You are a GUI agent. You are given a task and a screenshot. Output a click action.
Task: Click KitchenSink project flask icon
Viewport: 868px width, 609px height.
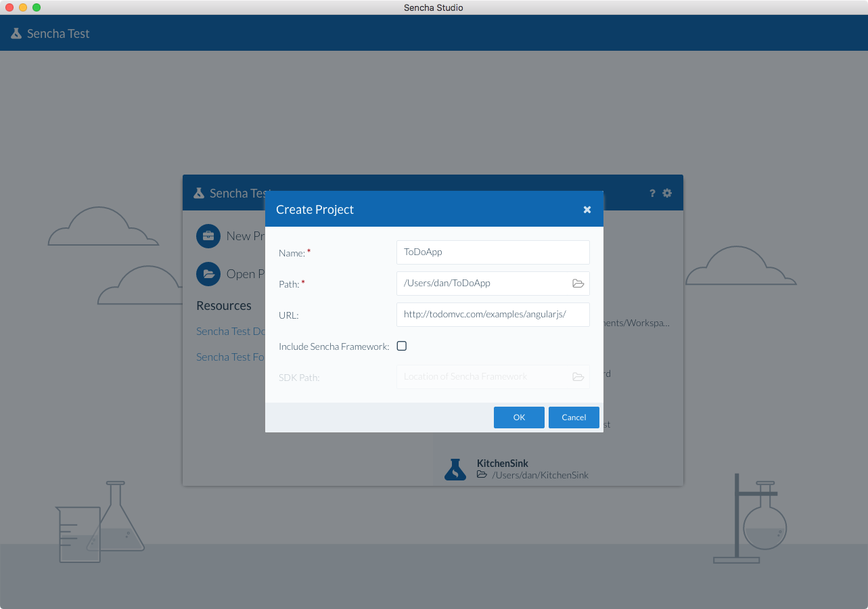coord(455,469)
